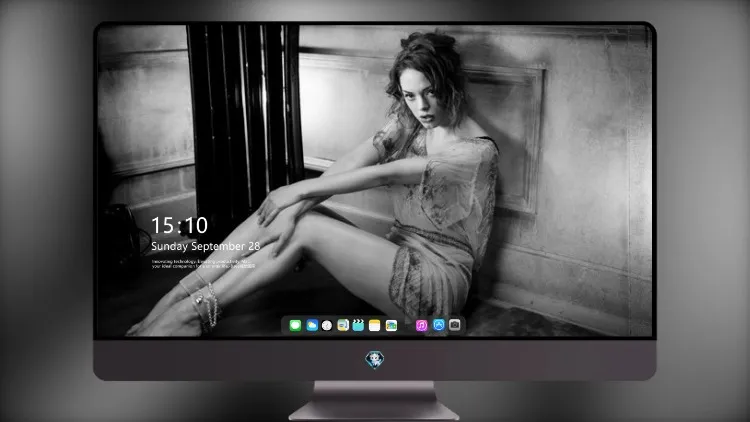750x422 pixels.
Task: Open the green Messages app in dock
Action: [295, 325]
